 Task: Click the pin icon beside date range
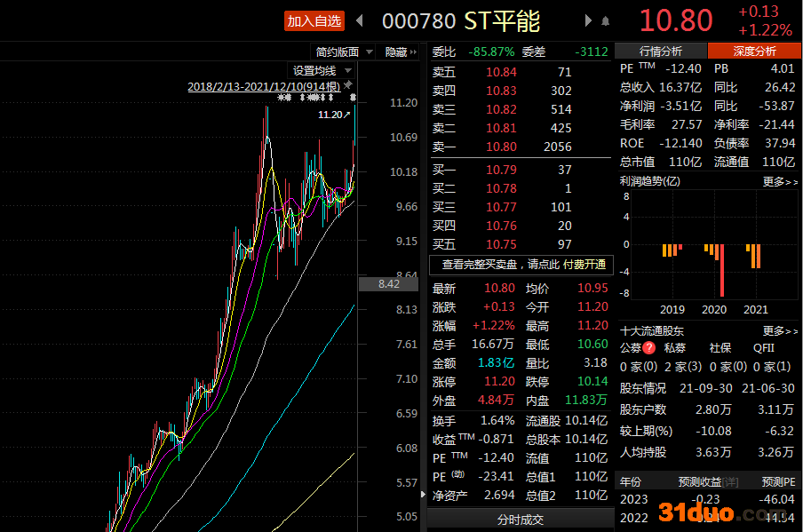[x=348, y=85]
